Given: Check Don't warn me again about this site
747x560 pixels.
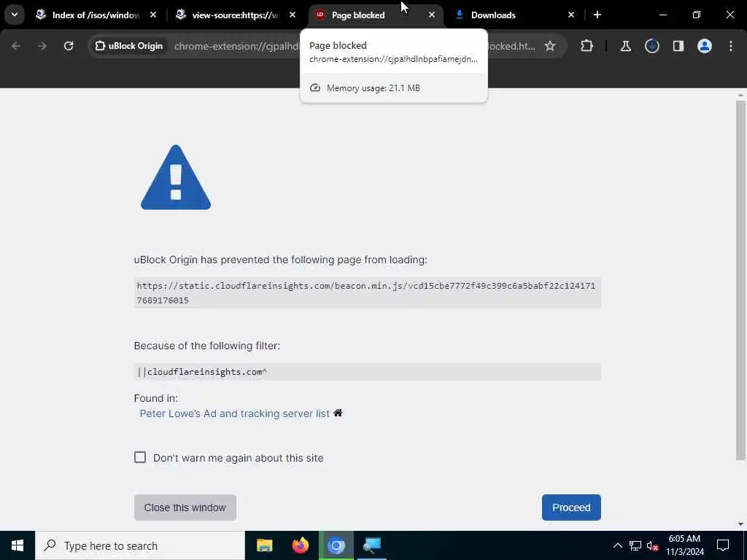Looking at the screenshot, I should point(140,458).
